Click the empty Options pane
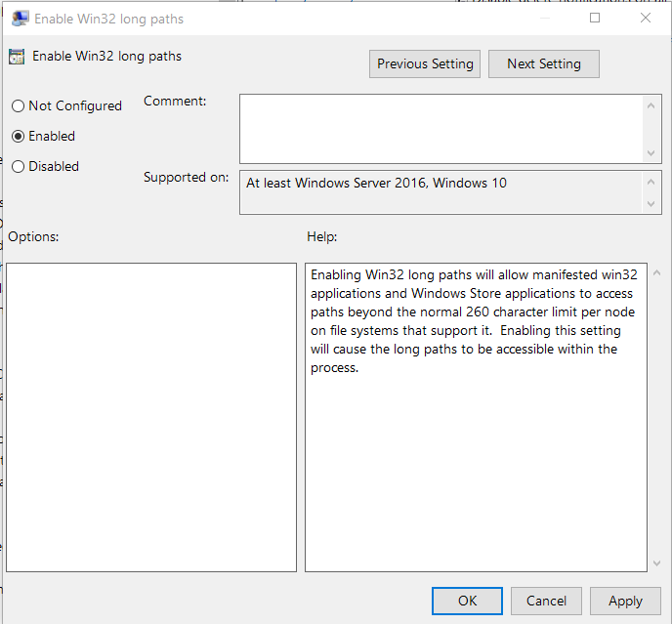The height and width of the screenshot is (624, 672). 151,417
